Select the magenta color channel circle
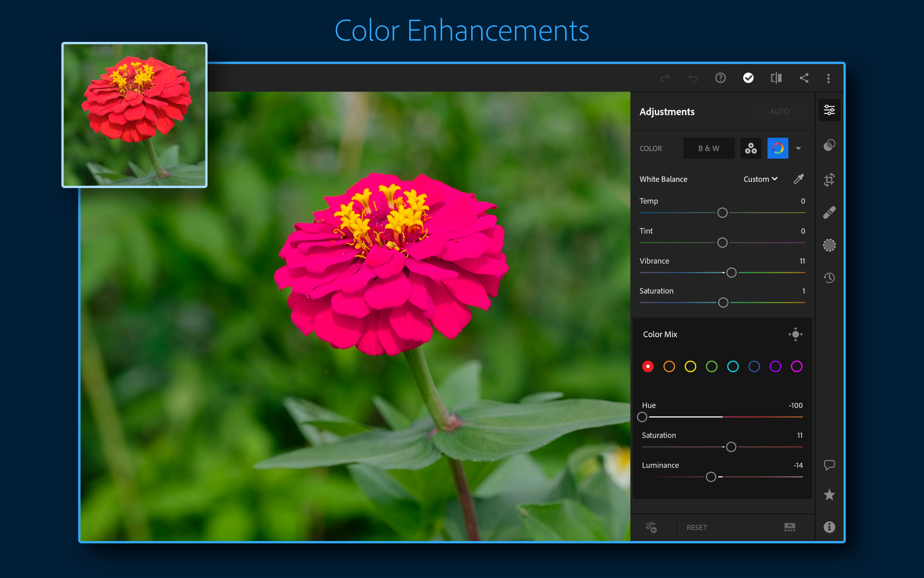 click(x=796, y=367)
